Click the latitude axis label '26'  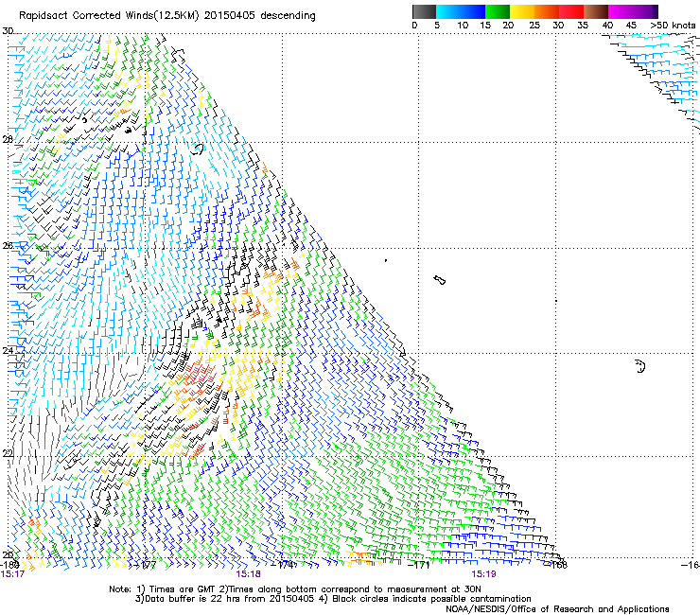click(8, 246)
